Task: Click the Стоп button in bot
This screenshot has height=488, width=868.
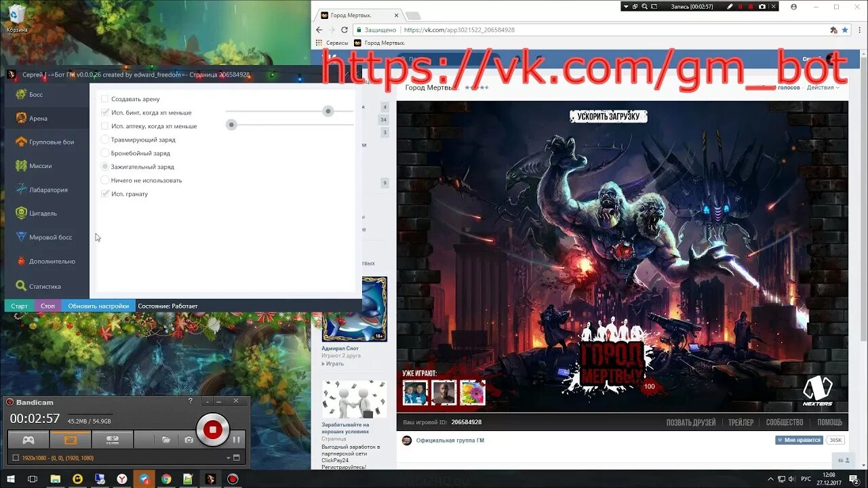Action: coord(47,306)
